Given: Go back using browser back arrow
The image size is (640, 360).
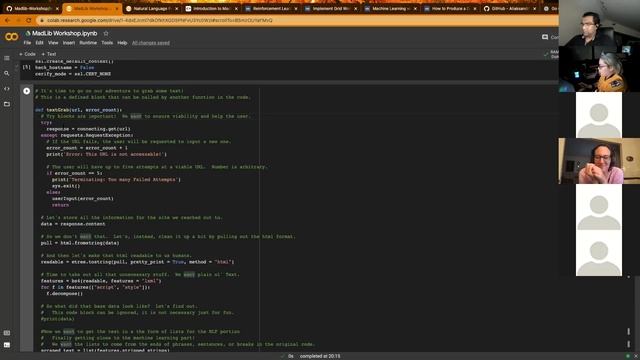Looking at the screenshot, I should pyautogui.click(x=7, y=20).
